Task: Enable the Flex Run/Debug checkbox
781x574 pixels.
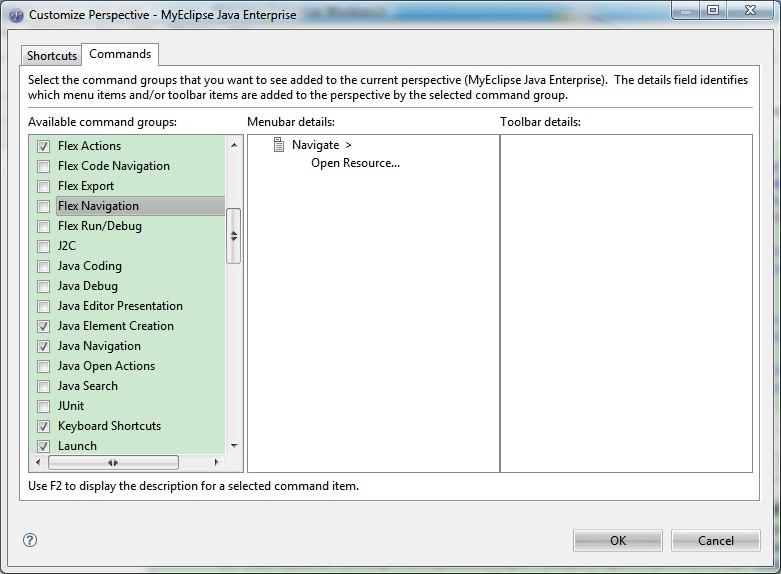Action: pos(43,226)
